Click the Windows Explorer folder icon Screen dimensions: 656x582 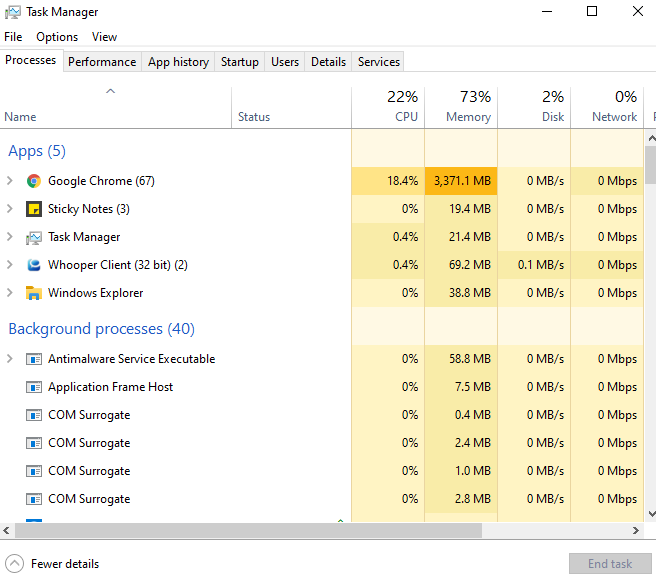point(33,293)
